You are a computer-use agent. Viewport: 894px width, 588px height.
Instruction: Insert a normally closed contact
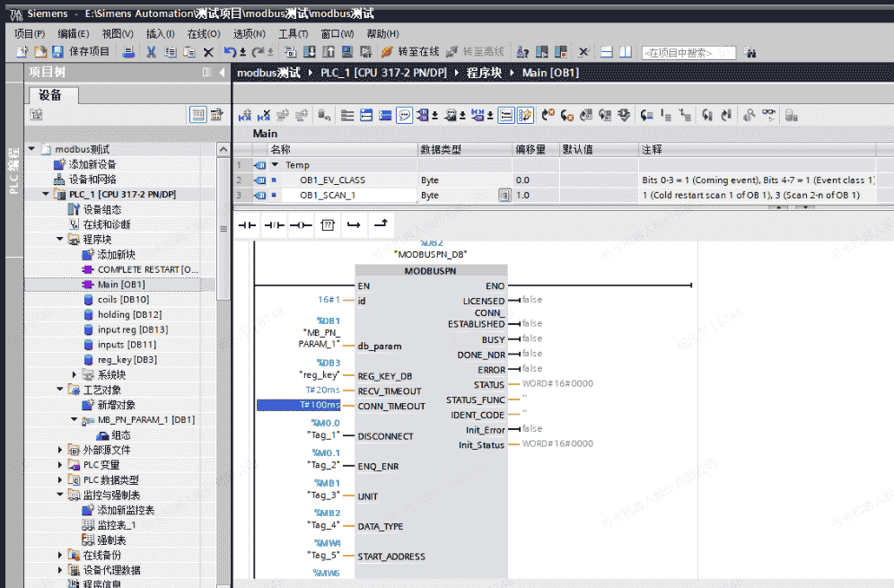tap(274, 224)
